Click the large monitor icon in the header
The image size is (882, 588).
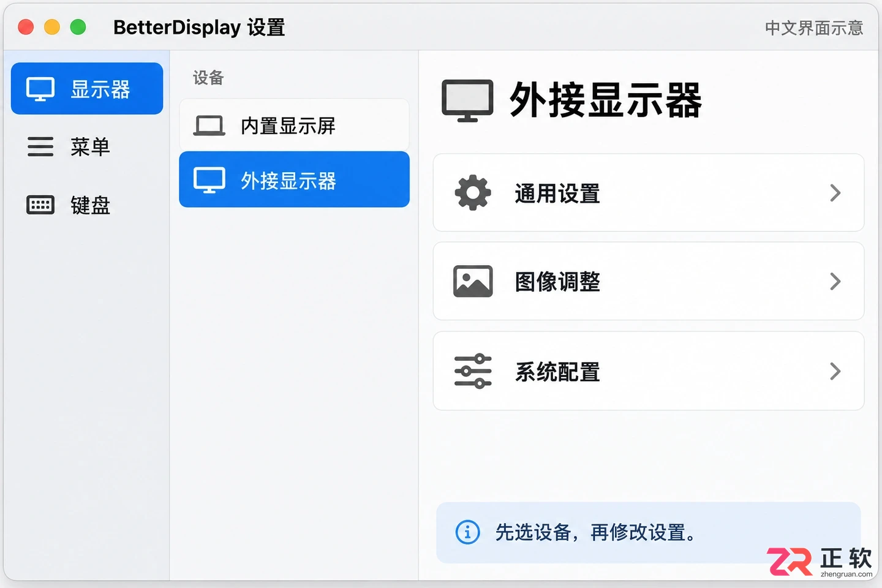(x=467, y=100)
